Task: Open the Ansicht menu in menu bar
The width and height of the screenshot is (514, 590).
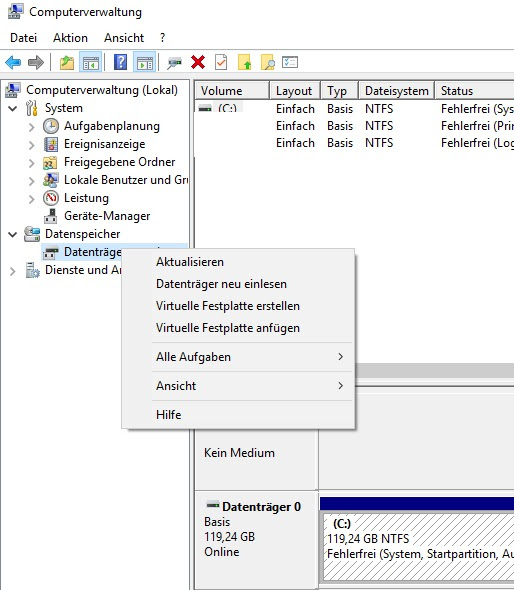Action: click(x=124, y=38)
